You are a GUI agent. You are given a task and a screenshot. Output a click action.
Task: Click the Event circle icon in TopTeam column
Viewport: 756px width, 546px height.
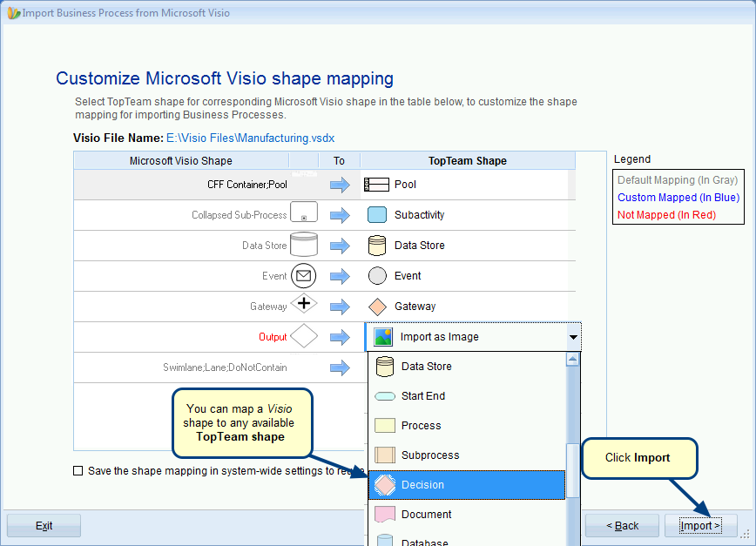[377, 276]
